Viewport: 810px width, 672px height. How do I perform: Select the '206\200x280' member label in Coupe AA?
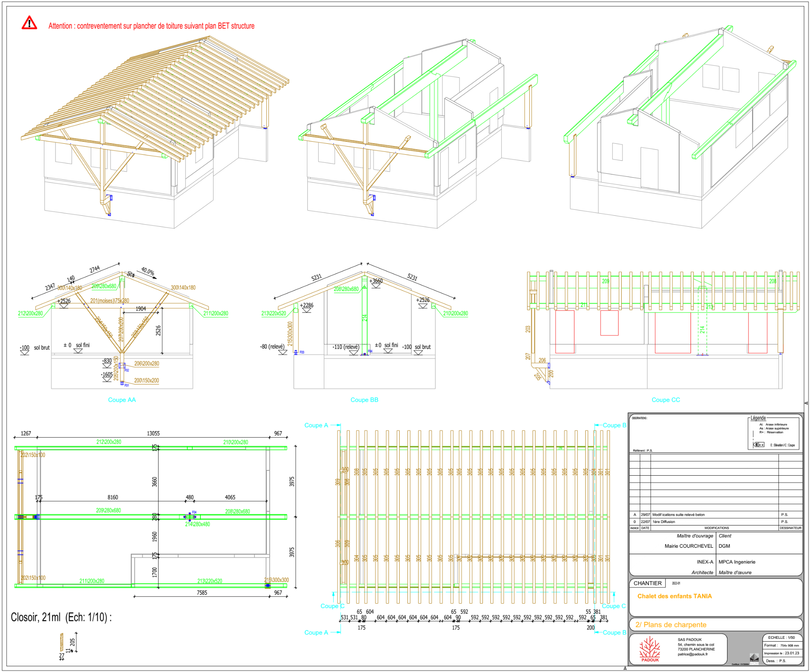point(147,364)
